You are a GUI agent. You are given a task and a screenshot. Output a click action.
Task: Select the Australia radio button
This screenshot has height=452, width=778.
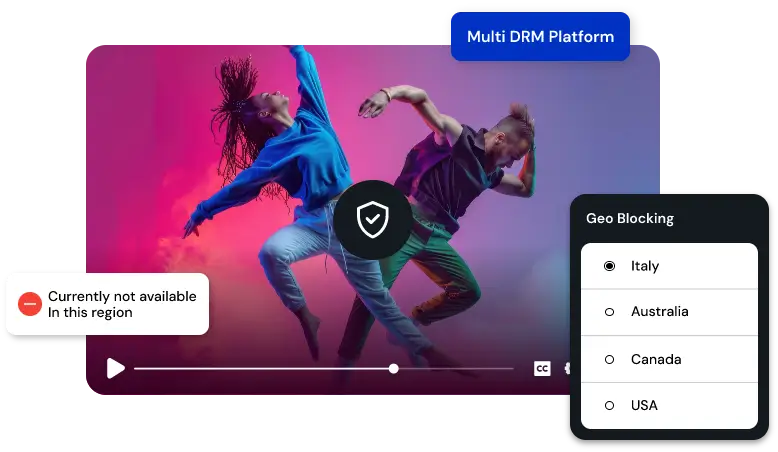609,312
